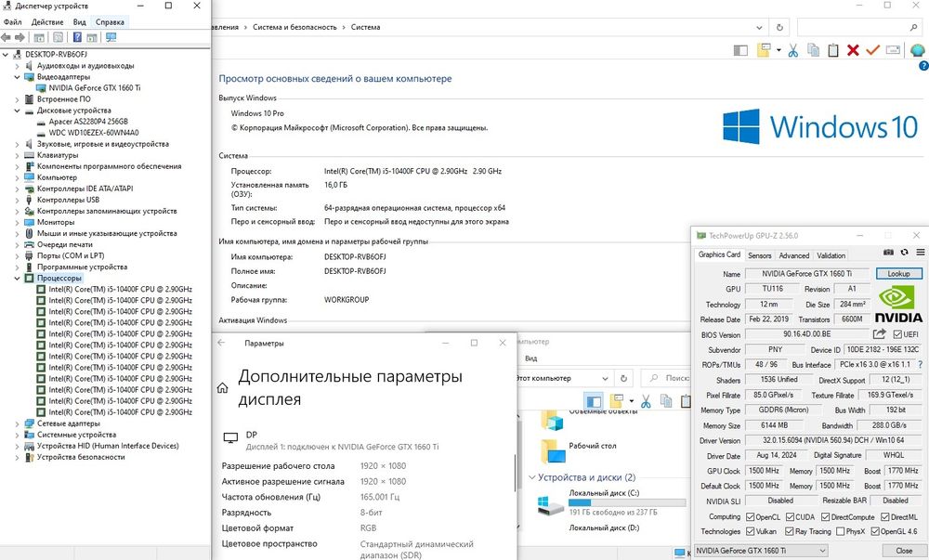The width and height of the screenshot is (929, 560).
Task: Click GPU-Z camera screenshot icon
Action: tap(888, 253)
